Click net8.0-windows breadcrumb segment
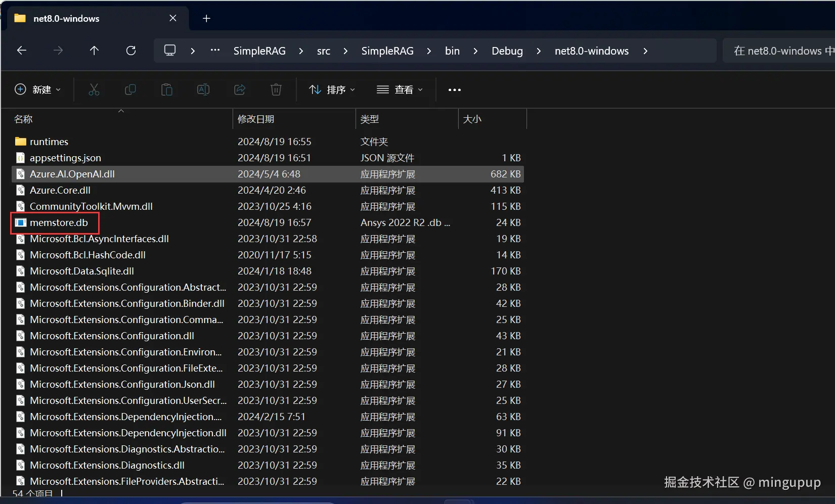 pyautogui.click(x=592, y=51)
